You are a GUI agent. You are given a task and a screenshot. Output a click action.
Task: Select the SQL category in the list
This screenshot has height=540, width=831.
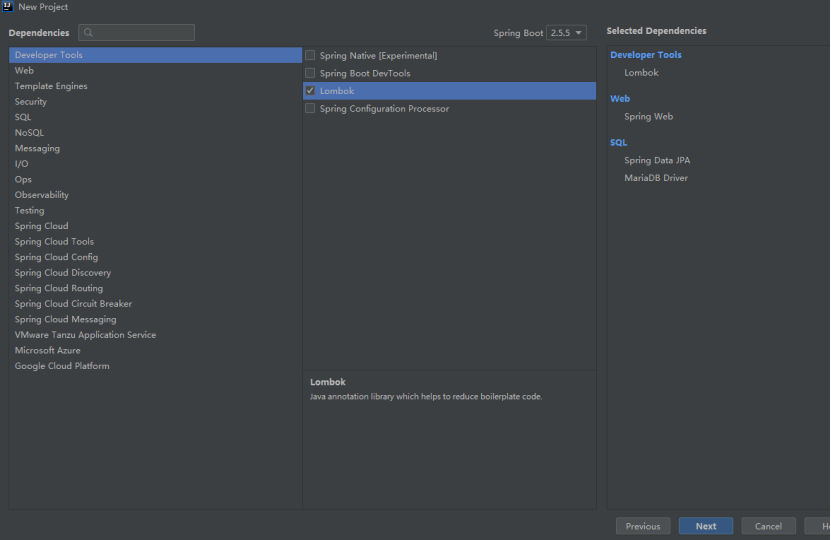click(23, 117)
